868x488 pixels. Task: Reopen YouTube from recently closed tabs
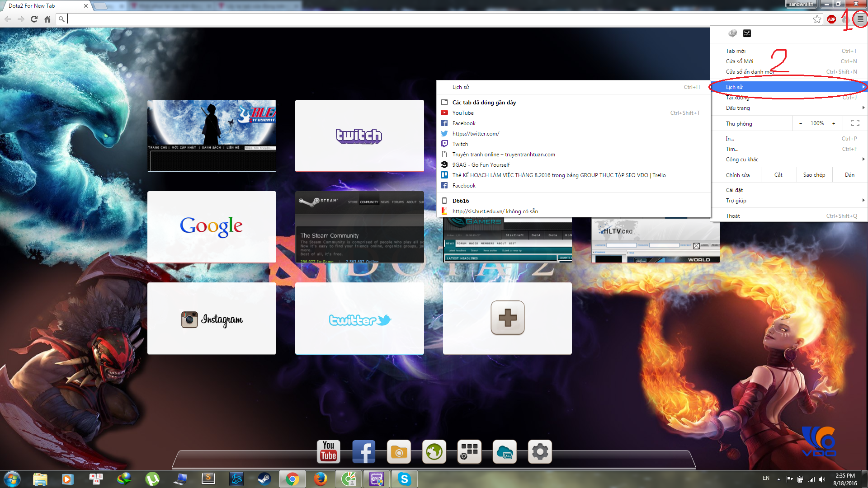coord(463,113)
